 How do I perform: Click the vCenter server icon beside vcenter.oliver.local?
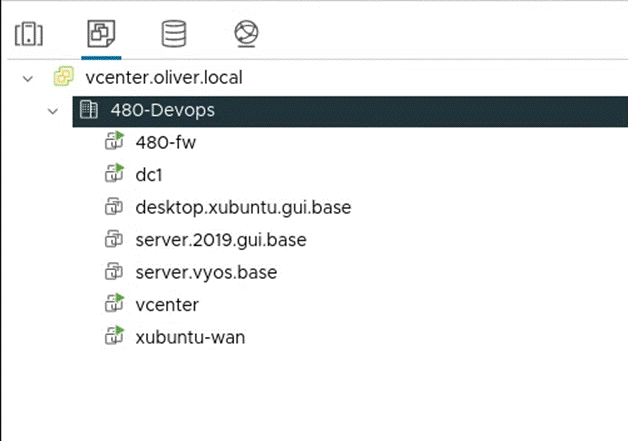pos(64,77)
